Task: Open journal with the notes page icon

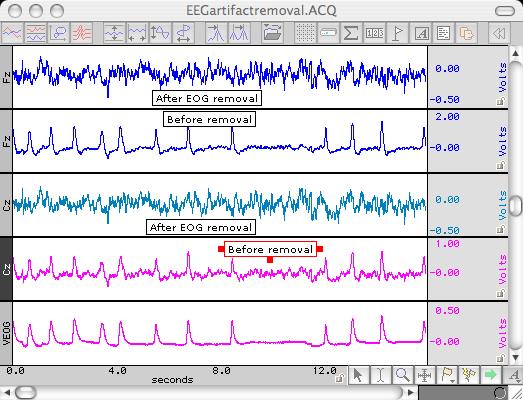Action: (x=443, y=33)
